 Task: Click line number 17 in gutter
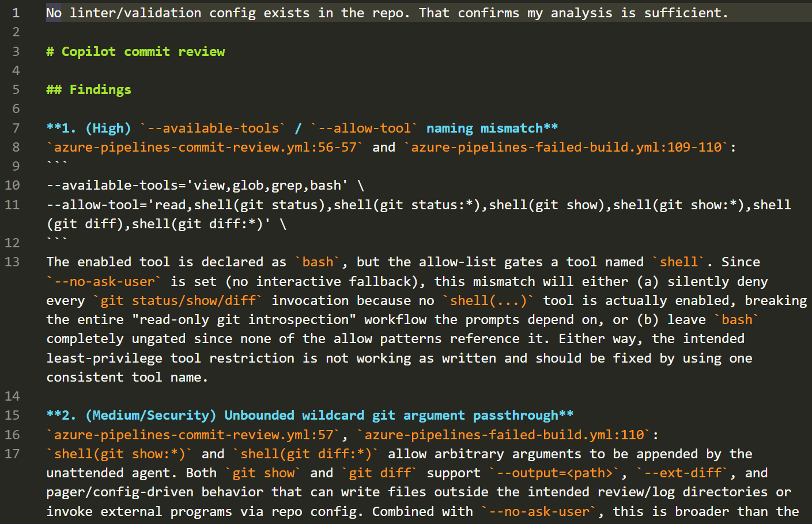point(12,454)
